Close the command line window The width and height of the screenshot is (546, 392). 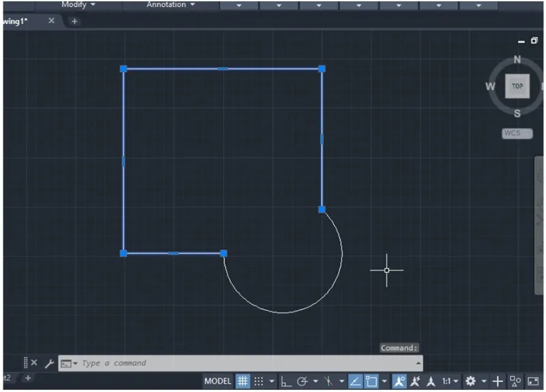pos(34,363)
